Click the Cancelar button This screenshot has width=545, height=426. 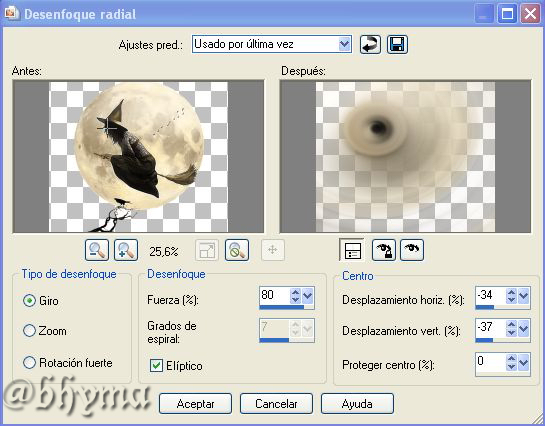[x=276, y=403]
